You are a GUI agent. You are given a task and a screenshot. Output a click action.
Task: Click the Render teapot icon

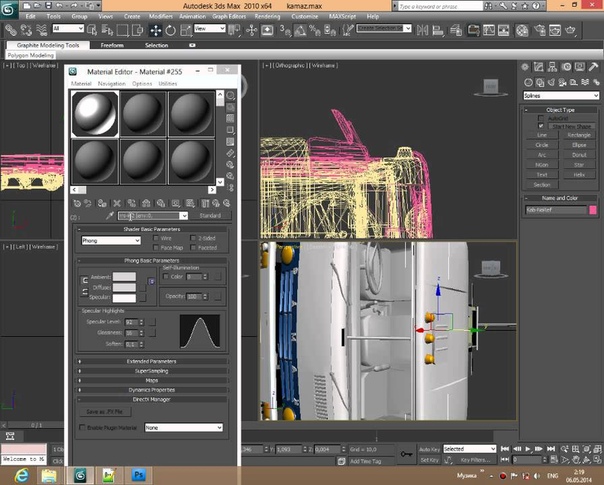(570, 30)
